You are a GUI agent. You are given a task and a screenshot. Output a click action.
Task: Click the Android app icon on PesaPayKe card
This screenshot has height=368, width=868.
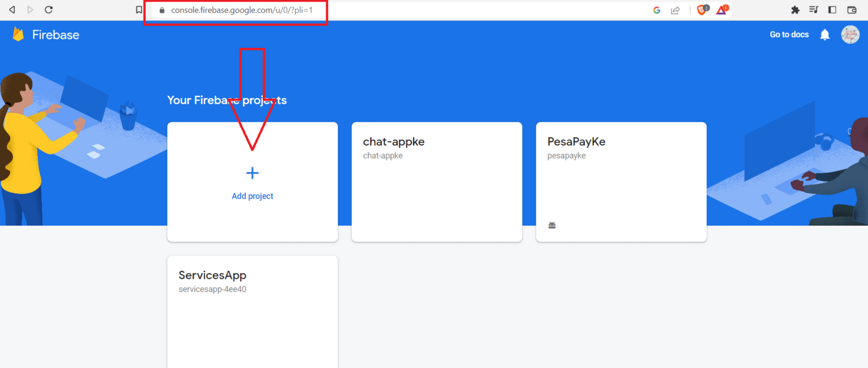click(x=552, y=225)
